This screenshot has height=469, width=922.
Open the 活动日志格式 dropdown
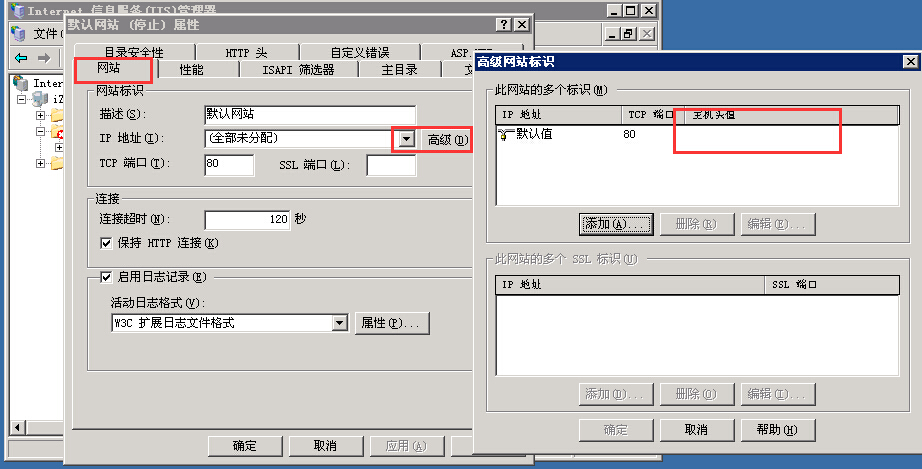[339, 323]
